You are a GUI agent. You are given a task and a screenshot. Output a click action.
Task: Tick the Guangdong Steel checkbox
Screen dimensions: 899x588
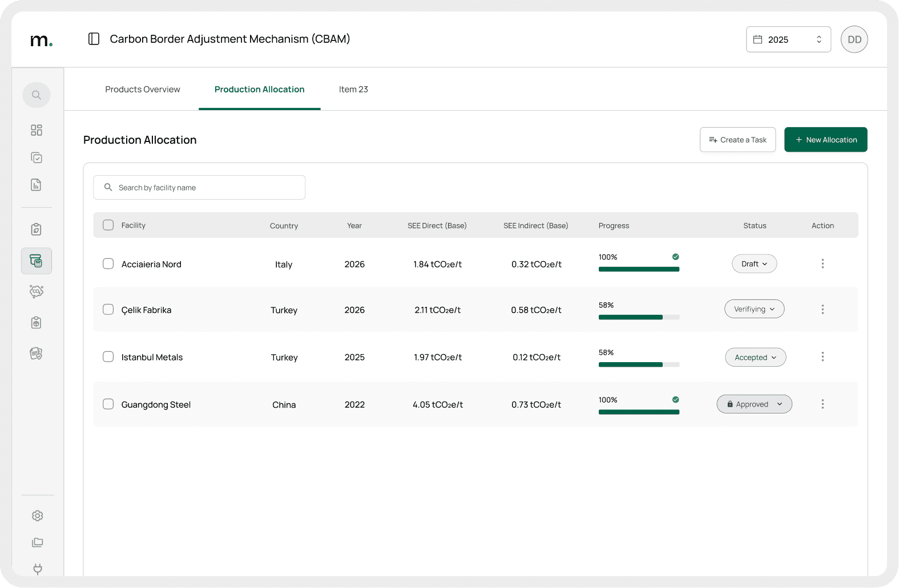(x=108, y=404)
